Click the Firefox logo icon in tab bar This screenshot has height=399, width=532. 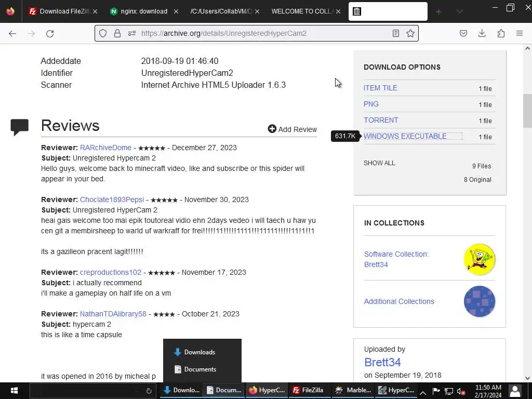click(10, 11)
